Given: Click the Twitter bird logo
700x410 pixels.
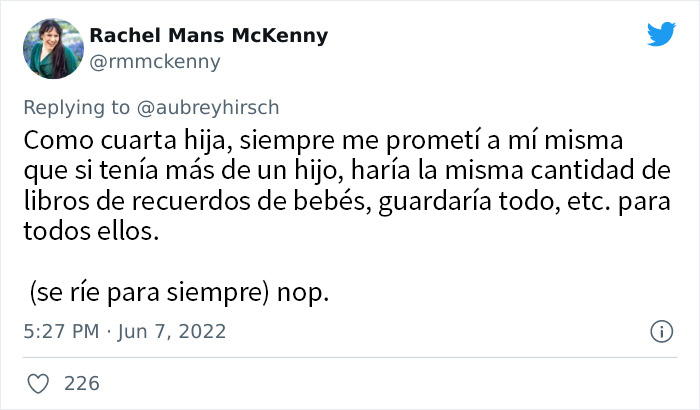Looking at the screenshot, I should tap(661, 35).
